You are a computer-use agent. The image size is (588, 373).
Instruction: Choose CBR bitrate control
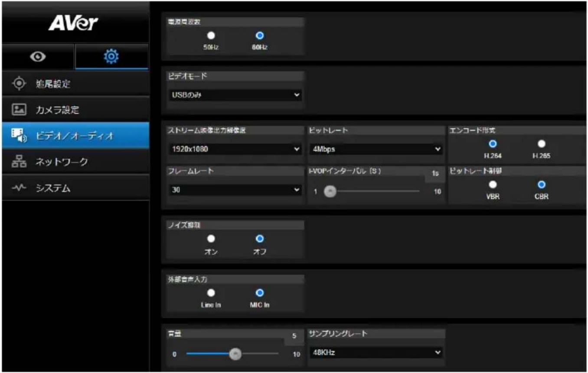(x=541, y=184)
